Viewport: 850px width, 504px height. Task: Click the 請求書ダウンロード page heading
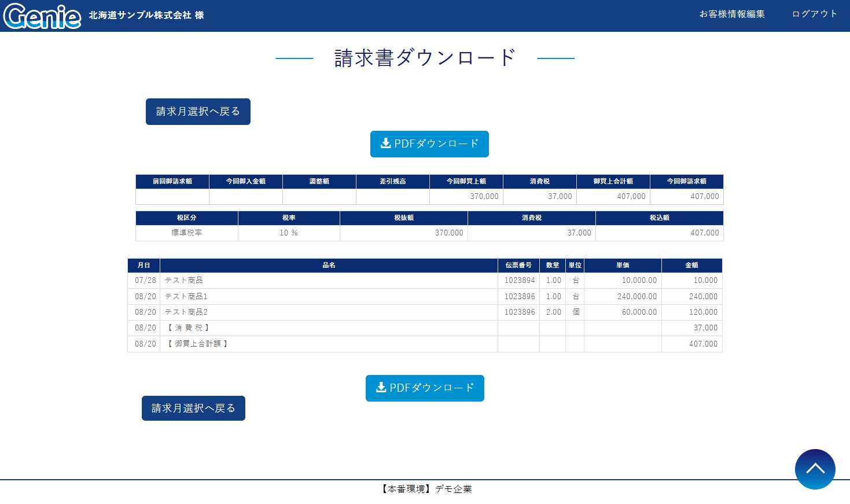(425, 58)
